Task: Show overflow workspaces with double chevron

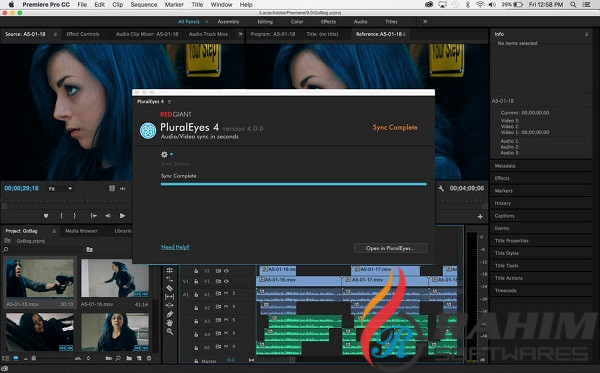Action: (x=425, y=21)
